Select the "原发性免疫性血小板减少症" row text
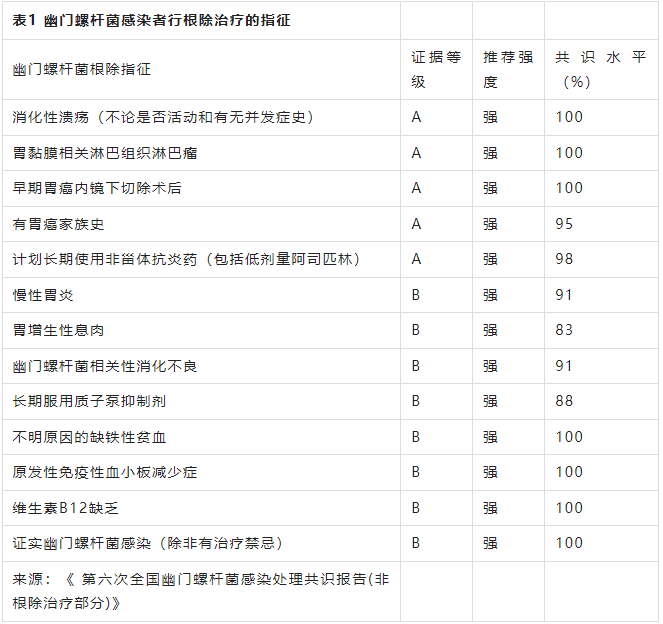The width and height of the screenshot is (663, 624). coord(105,472)
